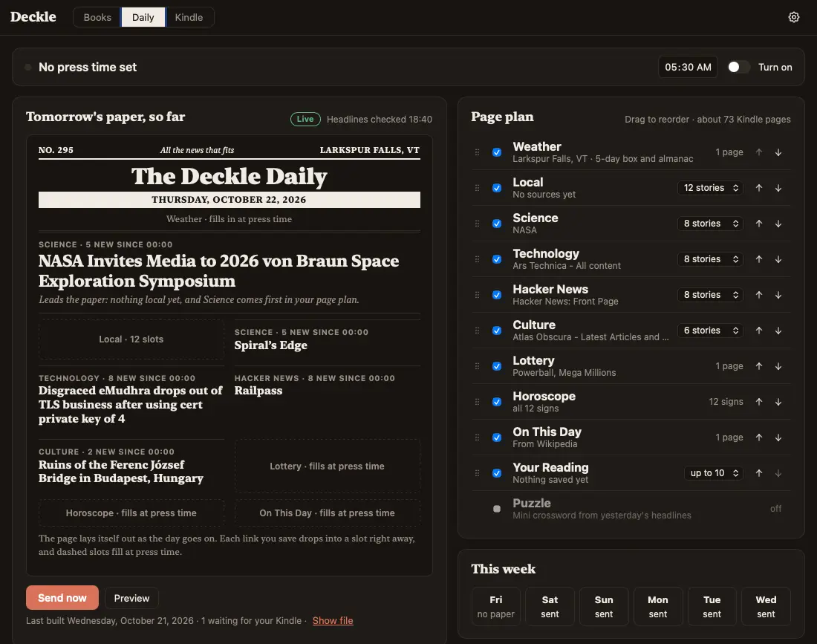Move On This Day section down
Viewport: 817px width, 644px height.
778,438
